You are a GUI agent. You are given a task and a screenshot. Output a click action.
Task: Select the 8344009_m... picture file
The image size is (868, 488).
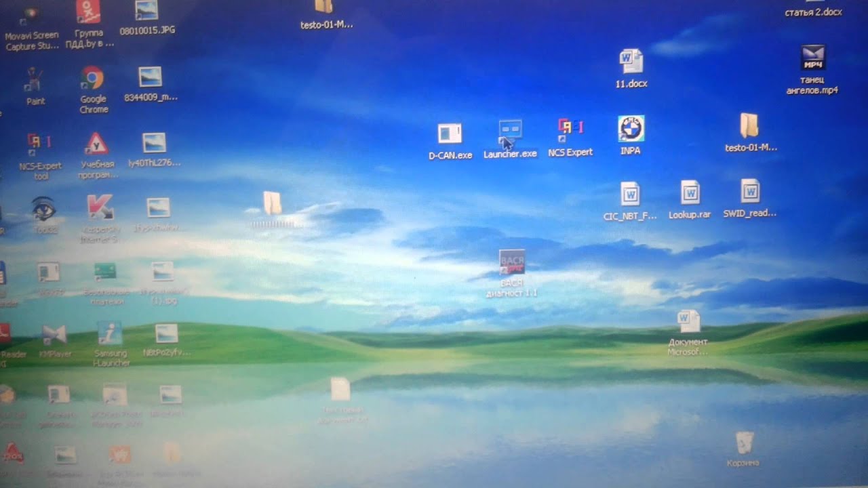coord(150,77)
